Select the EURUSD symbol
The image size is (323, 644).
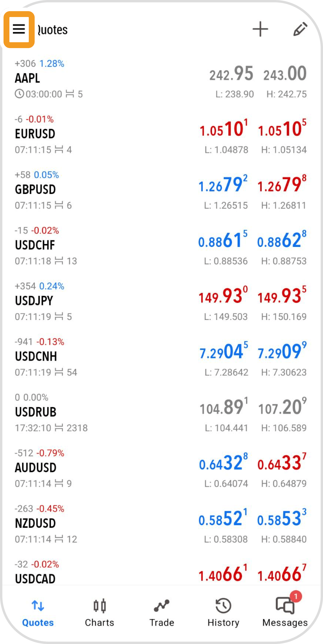(35, 134)
